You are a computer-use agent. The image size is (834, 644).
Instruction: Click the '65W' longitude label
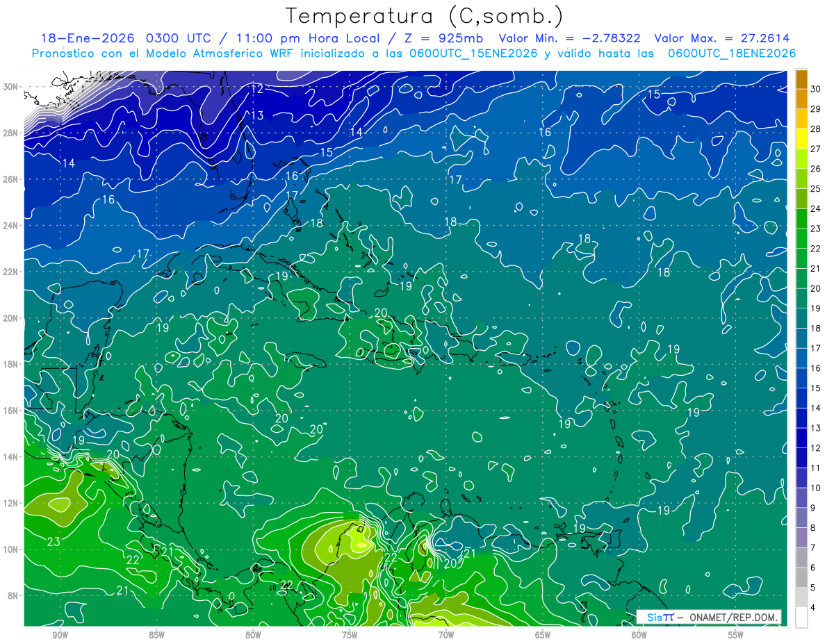pos(543,635)
